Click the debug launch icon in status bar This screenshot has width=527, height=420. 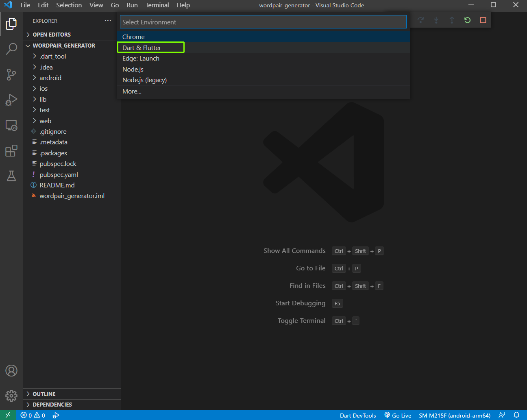coord(56,415)
